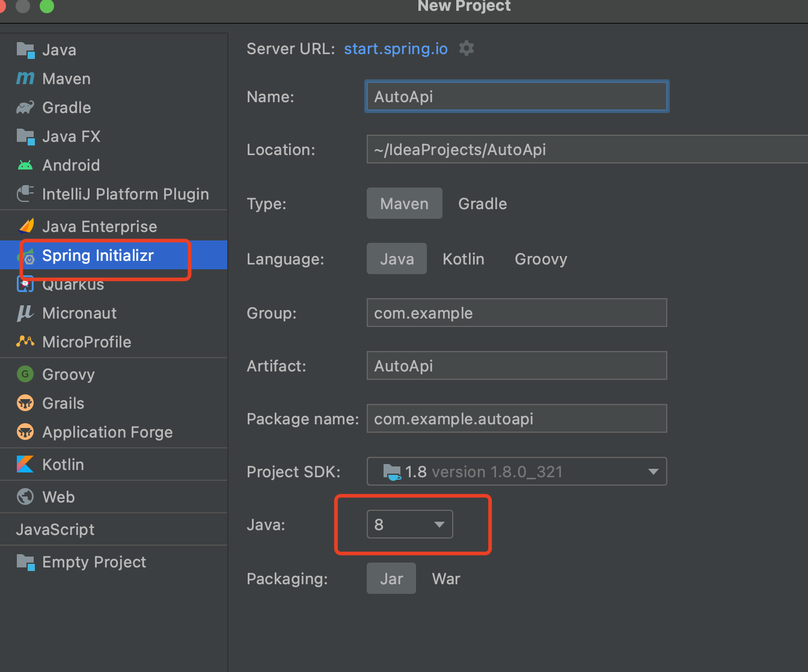The image size is (808, 672).
Task: Click the Quarkus icon
Action: pos(25,284)
